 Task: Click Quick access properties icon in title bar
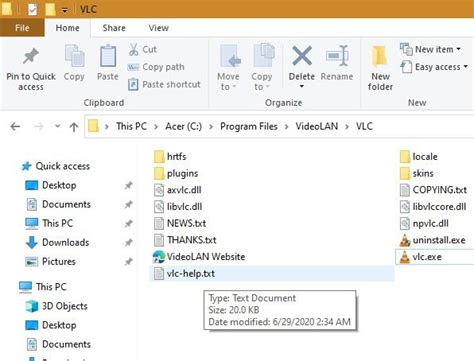32,9
